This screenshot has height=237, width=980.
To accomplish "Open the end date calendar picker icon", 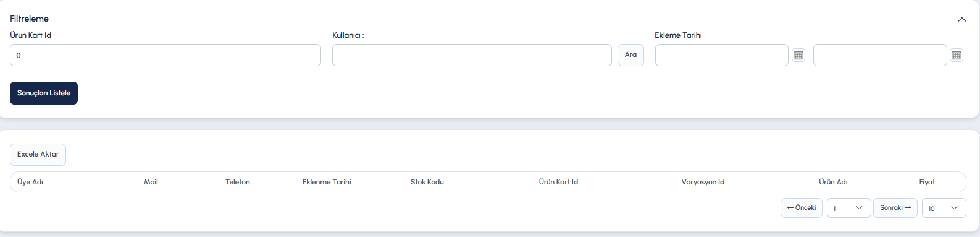I will tap(957, 55).
